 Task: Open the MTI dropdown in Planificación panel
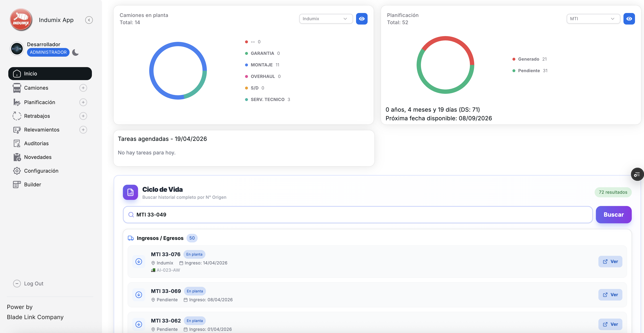593,19
